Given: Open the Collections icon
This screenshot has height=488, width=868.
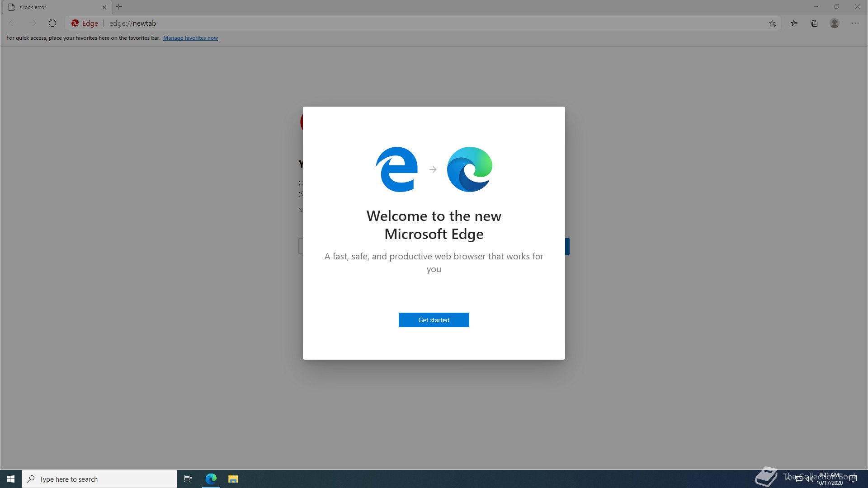Looking at the screenshot, I should point(814,23).
